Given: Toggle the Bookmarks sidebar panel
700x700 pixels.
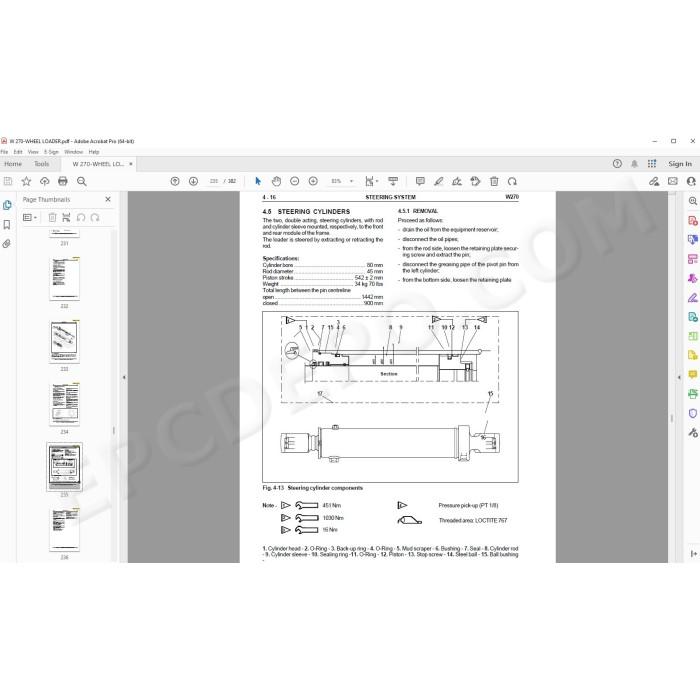Looking at the screenshot, I should (x=7, y=225).
